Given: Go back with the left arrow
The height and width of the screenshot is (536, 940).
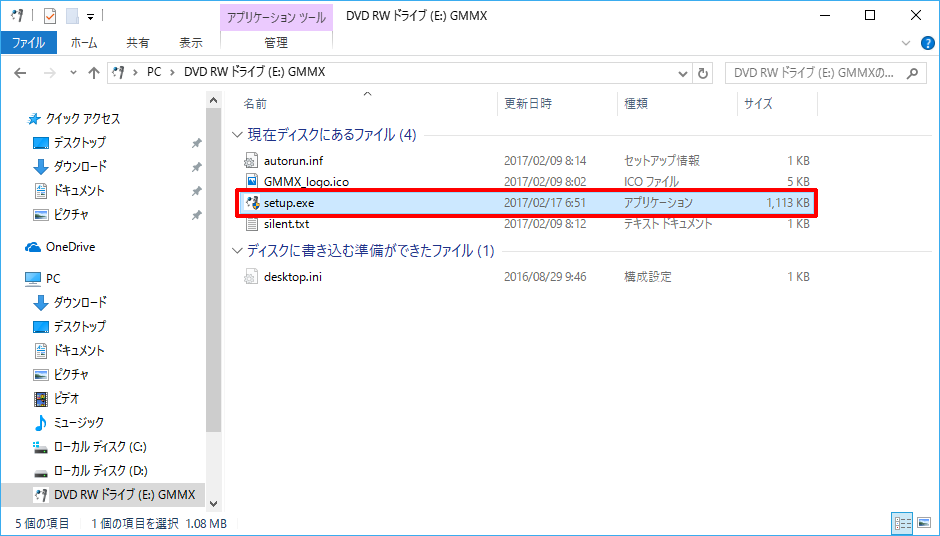Looking at the screenshot, I should click(x=20, y=73).
